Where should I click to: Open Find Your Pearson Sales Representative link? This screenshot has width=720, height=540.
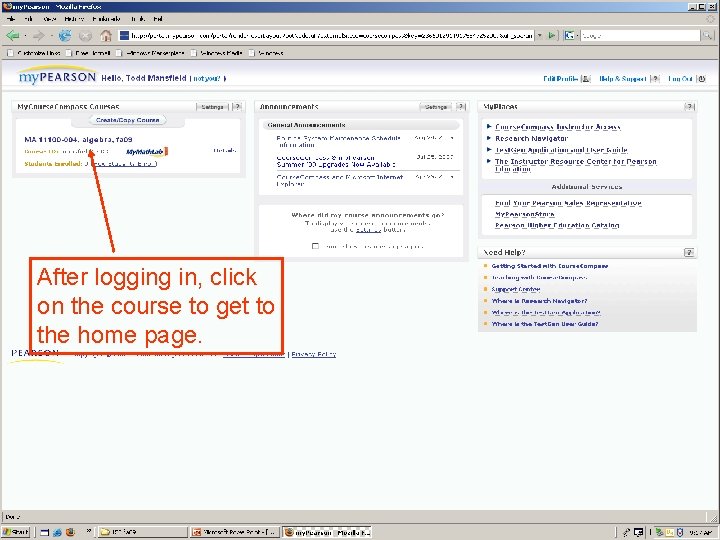tap(568, 203)
